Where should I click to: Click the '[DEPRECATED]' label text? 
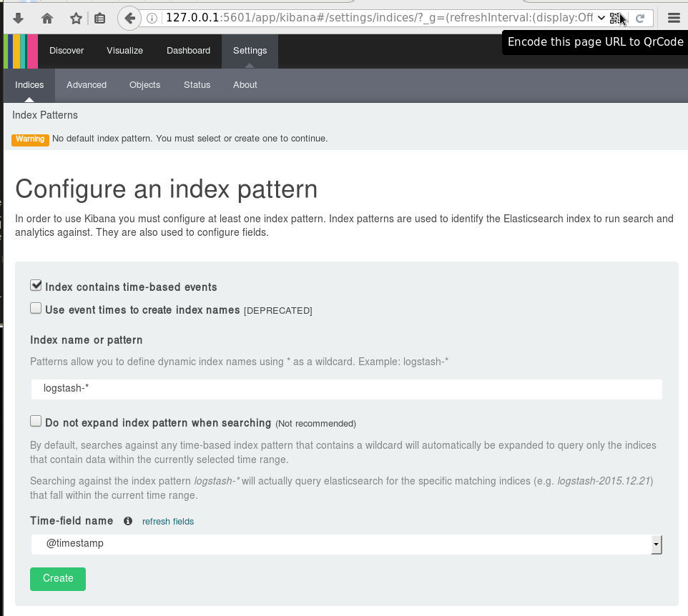coord(277,311)
